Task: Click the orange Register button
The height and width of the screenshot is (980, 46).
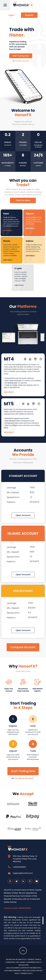Action: click(29, 15)
